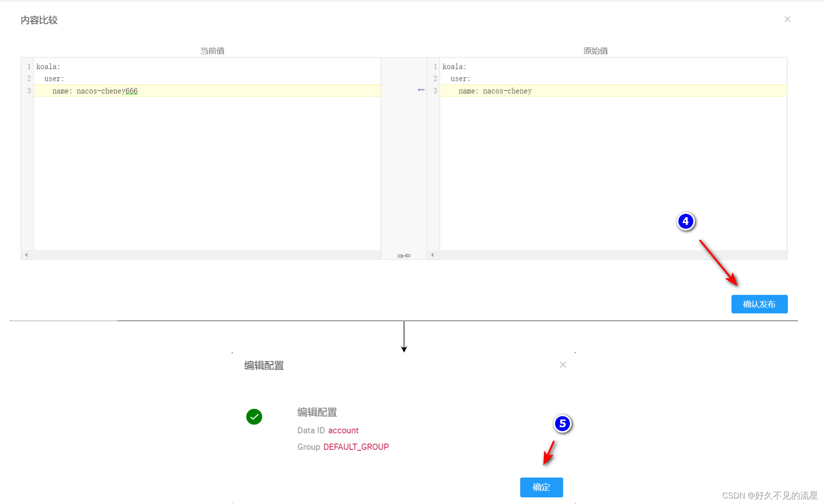The width and height of the screenshot is (825, 504).
Task: Click line number 3 in 当前值 gutter
Action: [x=29, y=91]
